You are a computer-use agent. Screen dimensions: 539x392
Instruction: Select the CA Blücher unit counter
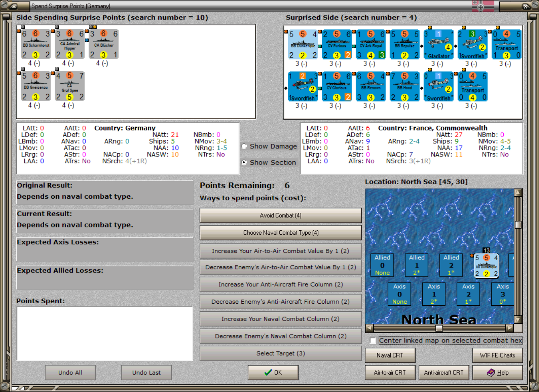(104, 44)
